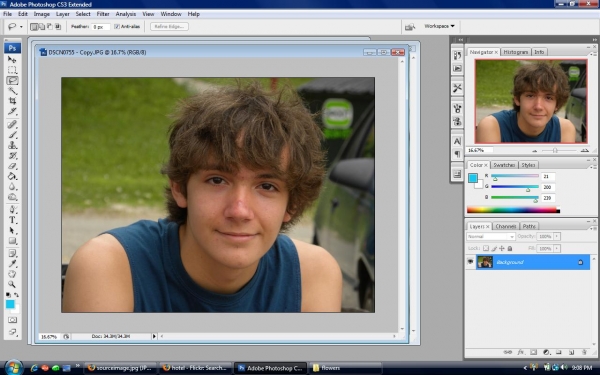Switch to the flowers taskbar window

coord(345,368)
